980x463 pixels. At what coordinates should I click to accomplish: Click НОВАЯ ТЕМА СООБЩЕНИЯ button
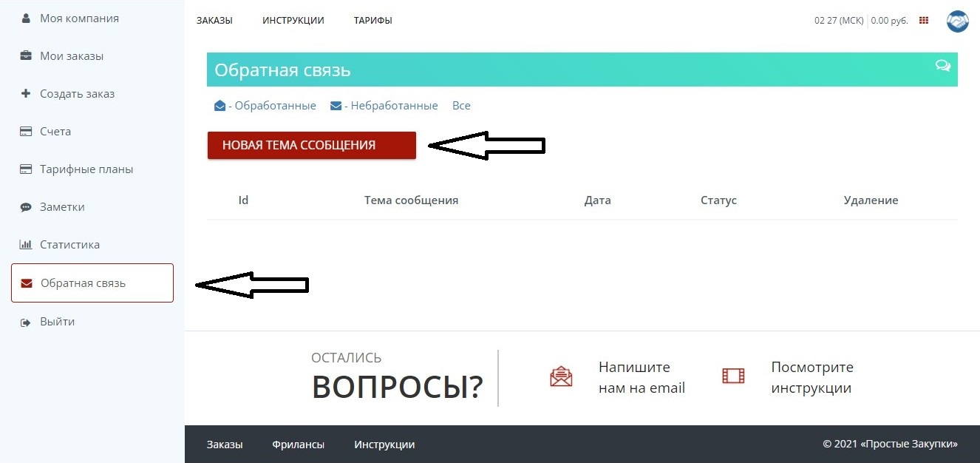click(312, 145)
